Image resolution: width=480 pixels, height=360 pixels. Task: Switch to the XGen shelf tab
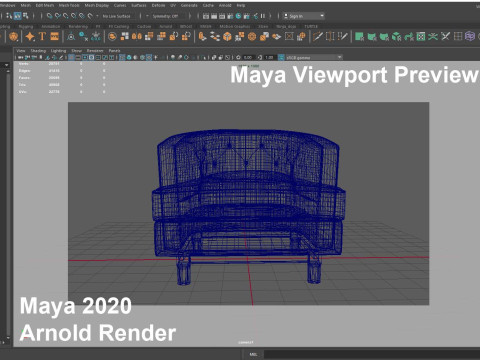click(x=263, y=26)
